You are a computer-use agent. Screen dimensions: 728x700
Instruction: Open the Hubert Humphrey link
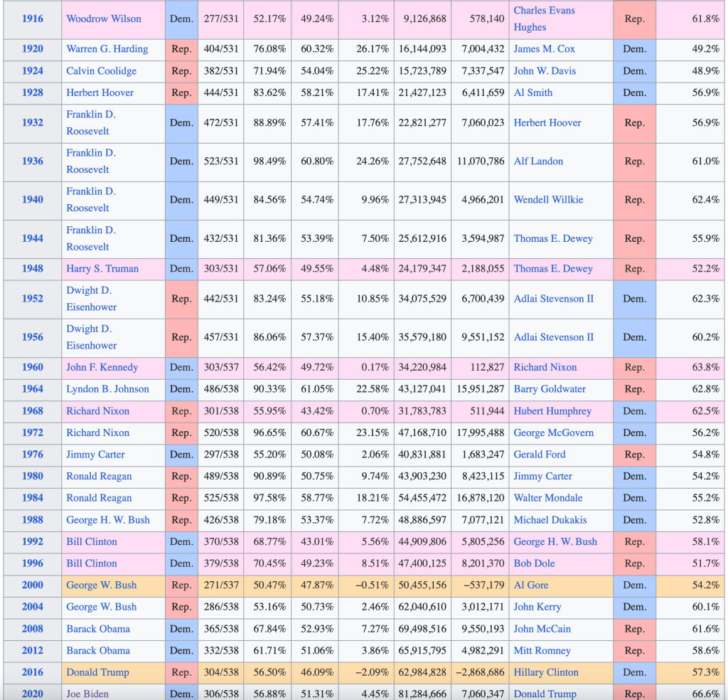coord(552,411)
